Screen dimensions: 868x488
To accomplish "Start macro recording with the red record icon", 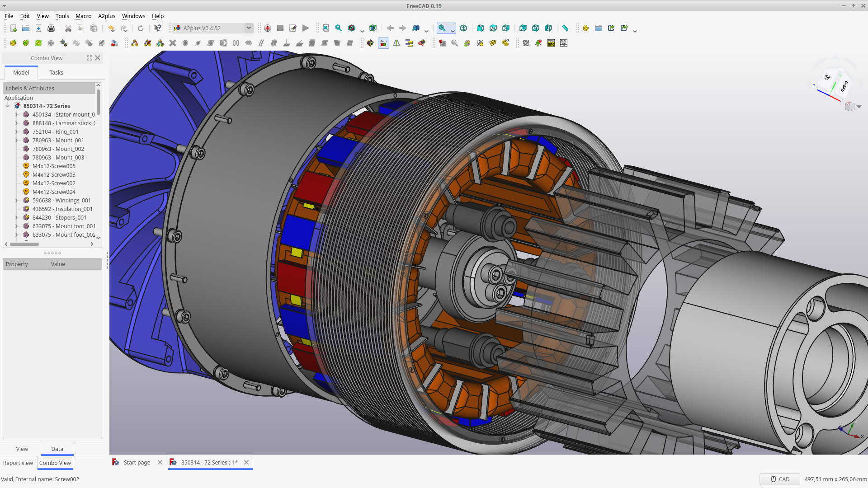I will [268, 28].
